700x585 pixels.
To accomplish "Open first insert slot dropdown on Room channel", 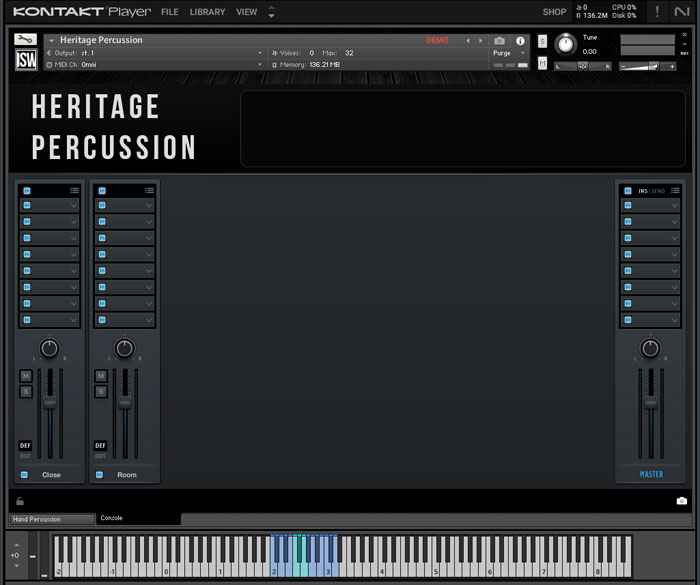I will (149, 205).
